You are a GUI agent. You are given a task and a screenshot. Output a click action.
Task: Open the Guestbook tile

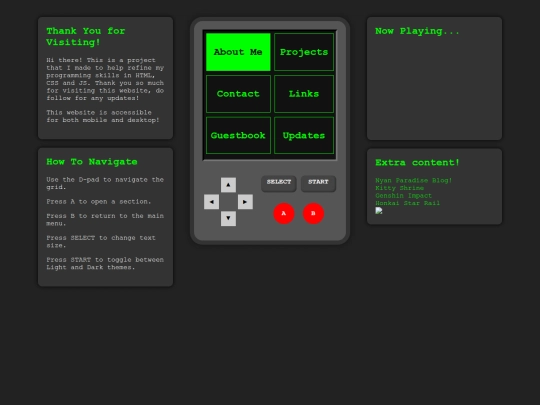click(238, 135)
